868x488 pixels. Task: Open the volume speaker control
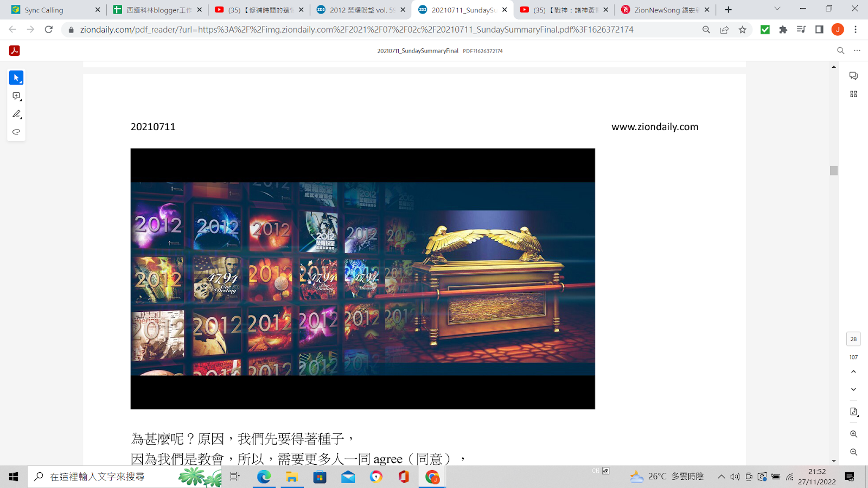(x=735, y=477)
